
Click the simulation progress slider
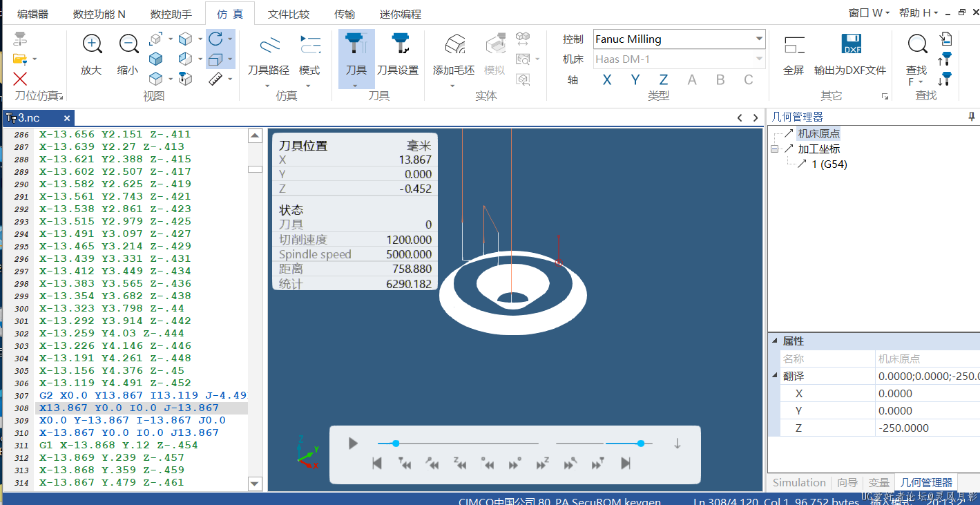pos(458,444)
